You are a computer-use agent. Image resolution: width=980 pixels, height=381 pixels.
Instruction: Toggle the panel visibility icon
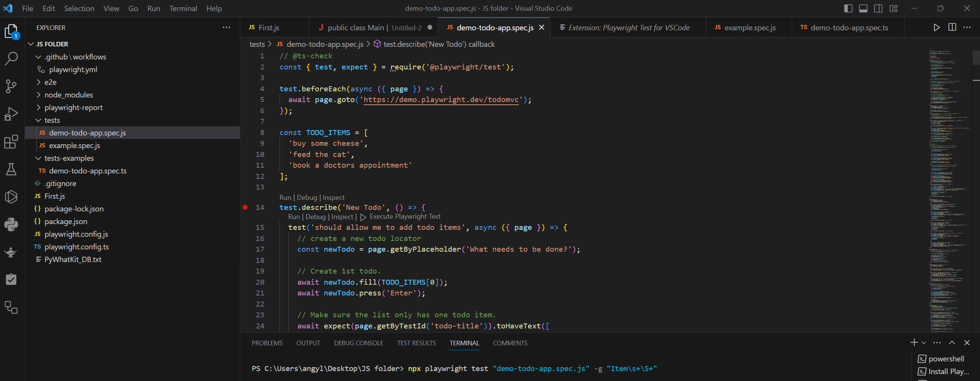(863, 8)
